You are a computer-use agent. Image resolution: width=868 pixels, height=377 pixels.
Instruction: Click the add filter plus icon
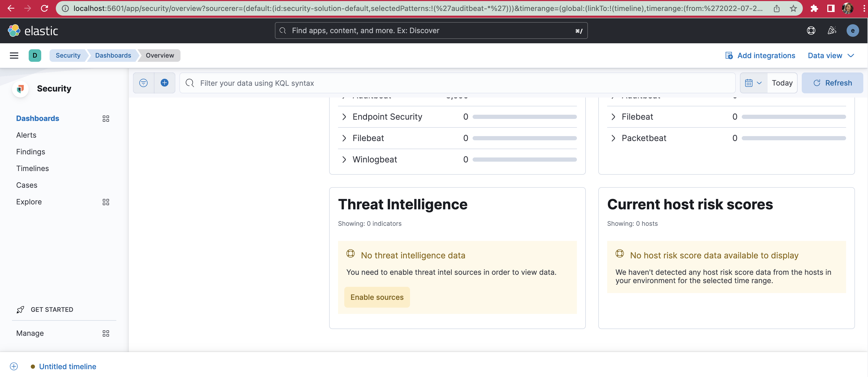tap(164, 83)
